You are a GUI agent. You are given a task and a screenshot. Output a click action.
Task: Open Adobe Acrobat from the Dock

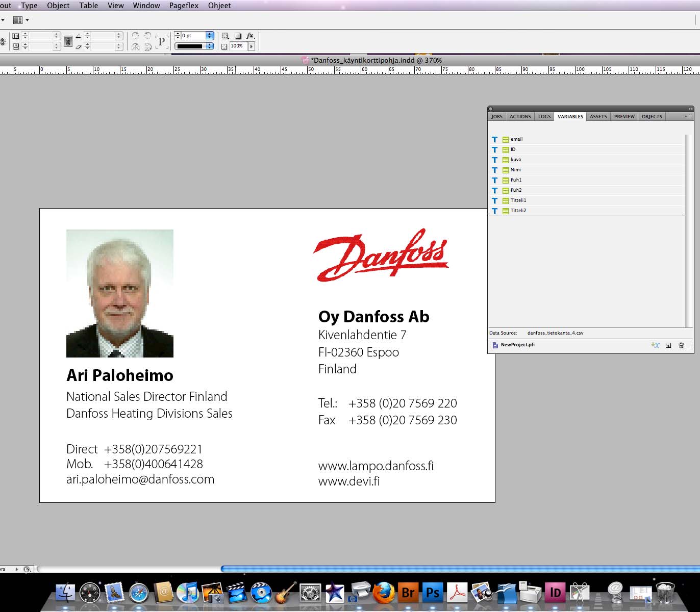[457, 593]
